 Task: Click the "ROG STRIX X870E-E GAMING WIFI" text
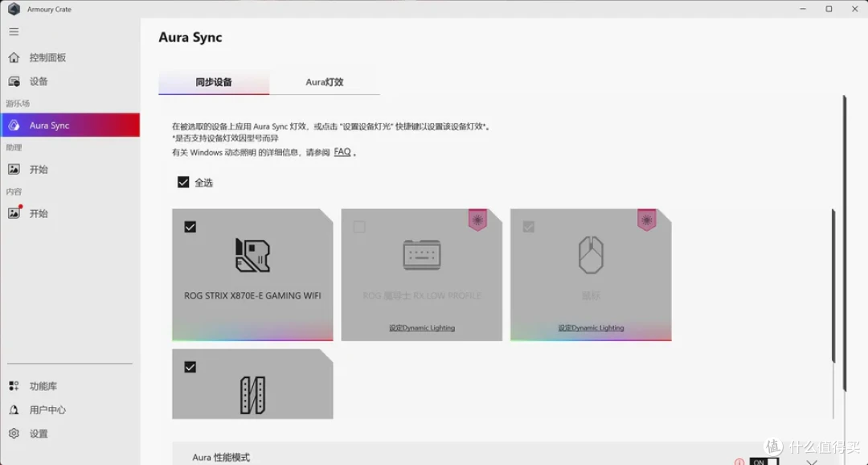pyautogui.click(x=252, y=295)
